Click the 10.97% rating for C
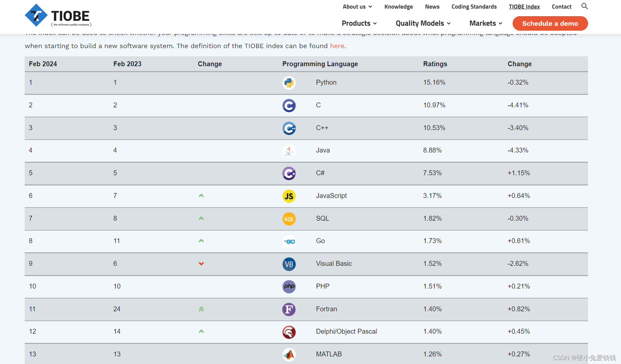Screen dimensions: 621x364 click(434, 105)
